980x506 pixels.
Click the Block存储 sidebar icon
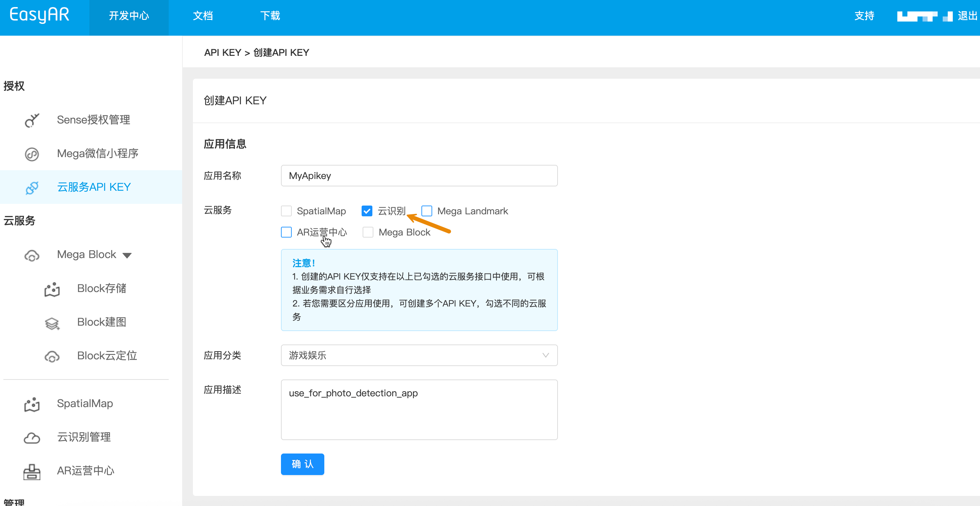coord(52,289)
